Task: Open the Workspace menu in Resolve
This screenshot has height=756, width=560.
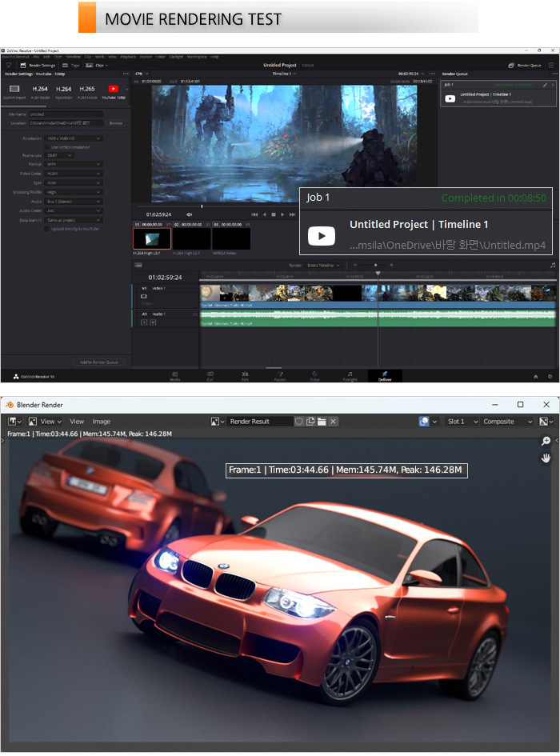Action: [197, 57]
